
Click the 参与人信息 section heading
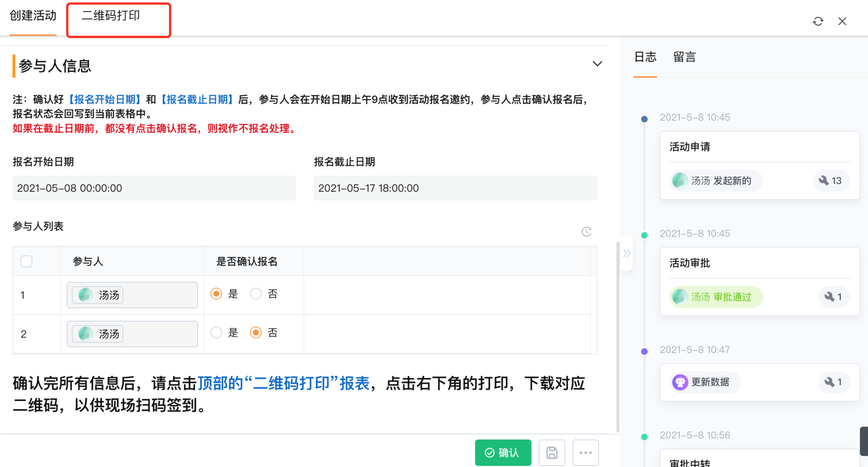55,66
